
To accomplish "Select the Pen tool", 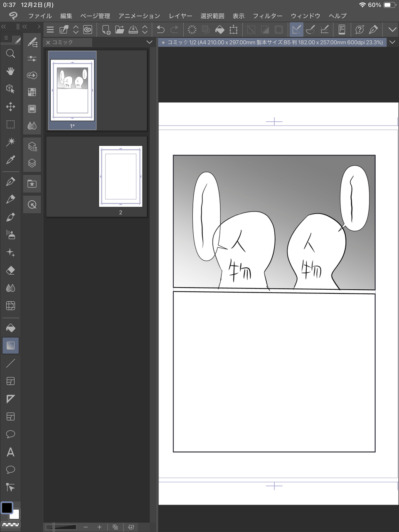I will coord(10,182).
